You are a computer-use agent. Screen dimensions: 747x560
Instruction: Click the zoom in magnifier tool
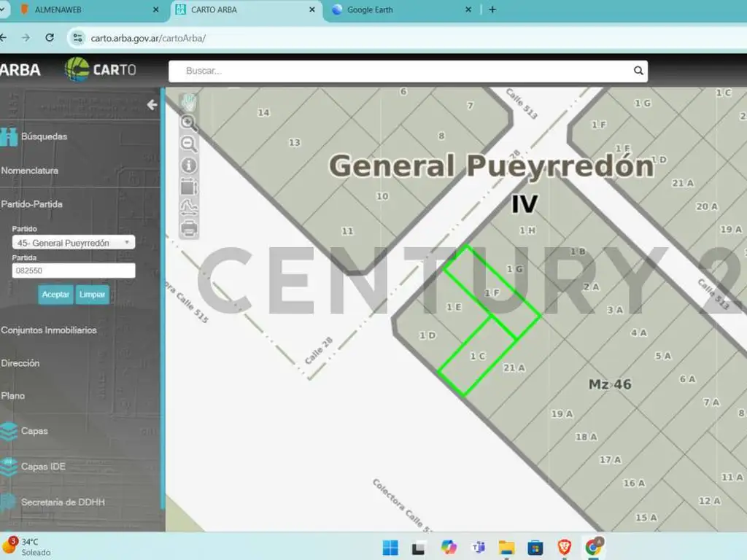[189, 122]
